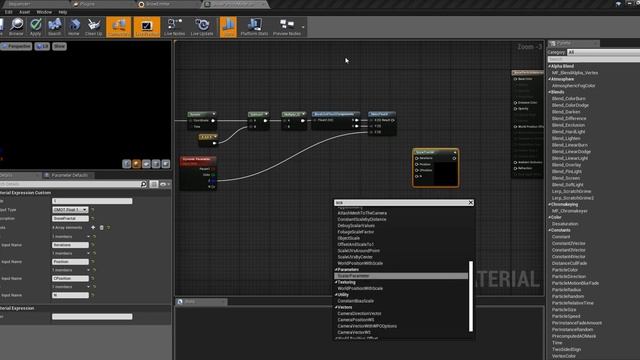Open the Help menu
640x360 pixels.
[x=62, y=12]
